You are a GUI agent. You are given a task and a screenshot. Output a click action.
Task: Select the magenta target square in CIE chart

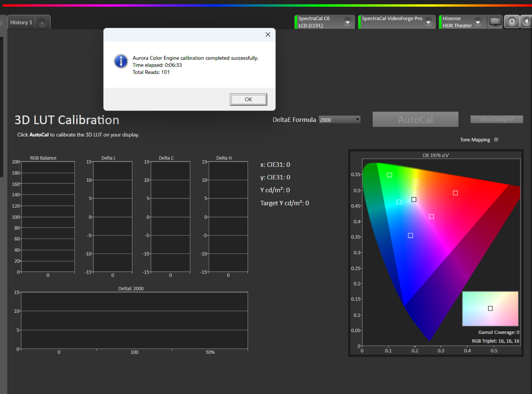pos(431,216)
